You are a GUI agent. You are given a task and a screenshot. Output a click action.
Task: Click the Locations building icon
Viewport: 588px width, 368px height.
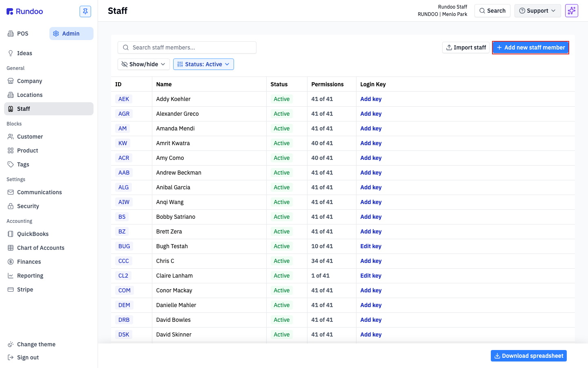tap(11, 95)
